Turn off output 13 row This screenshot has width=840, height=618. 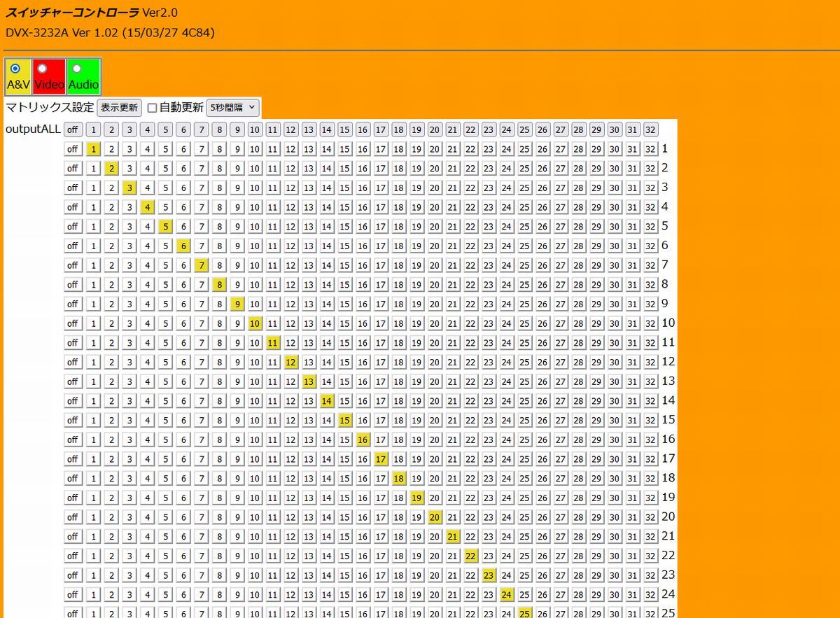72,381
